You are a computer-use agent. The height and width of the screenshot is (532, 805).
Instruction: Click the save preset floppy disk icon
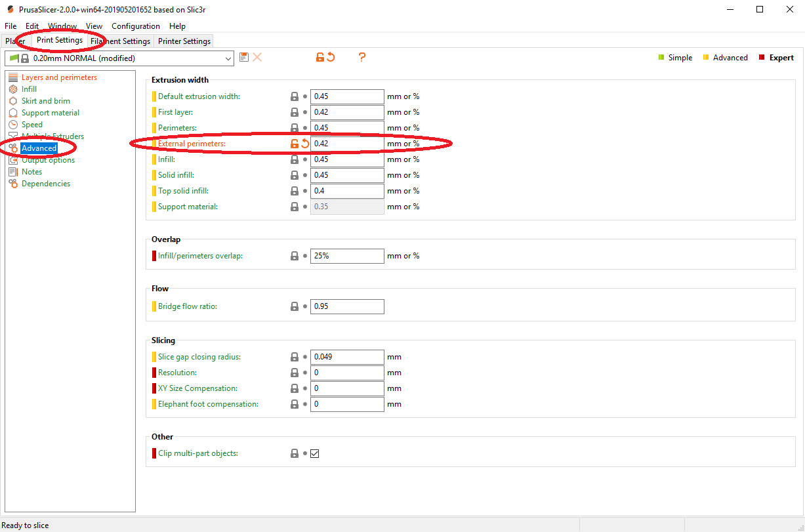point(244,58)
